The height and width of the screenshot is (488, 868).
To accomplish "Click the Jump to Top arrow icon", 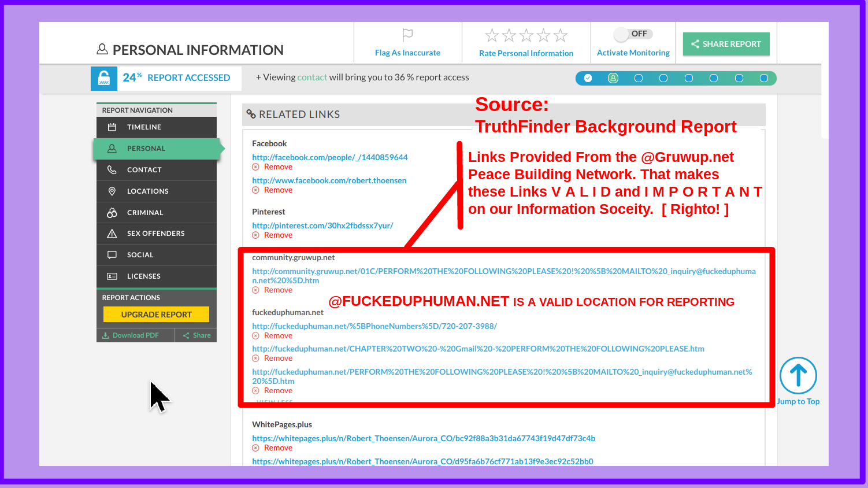I will [798, 375].
